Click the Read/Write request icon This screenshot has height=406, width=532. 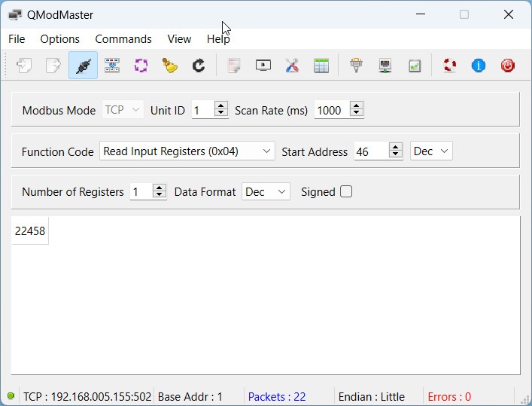tap(112, 66)
